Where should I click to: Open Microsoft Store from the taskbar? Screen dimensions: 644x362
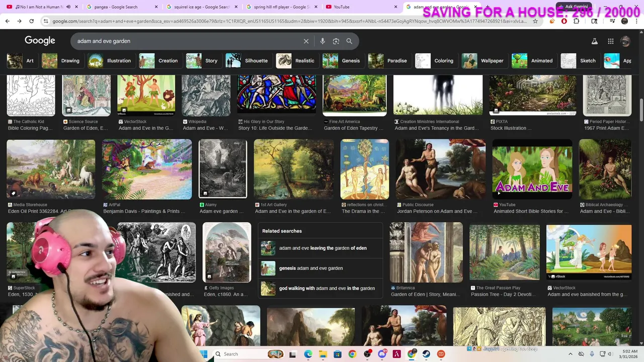click(x=338, y=354)
